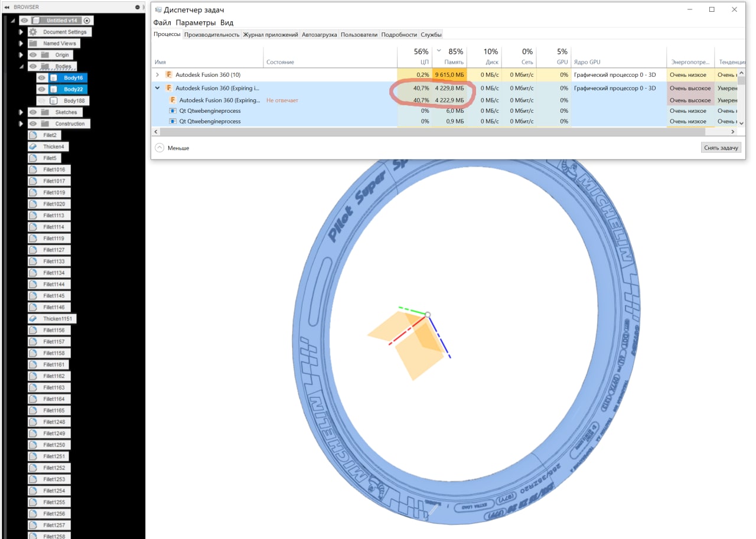The image size is (756, 539).
Task: Toggle visibility eye of Sketches folder
Action: (x=33, y=112)
